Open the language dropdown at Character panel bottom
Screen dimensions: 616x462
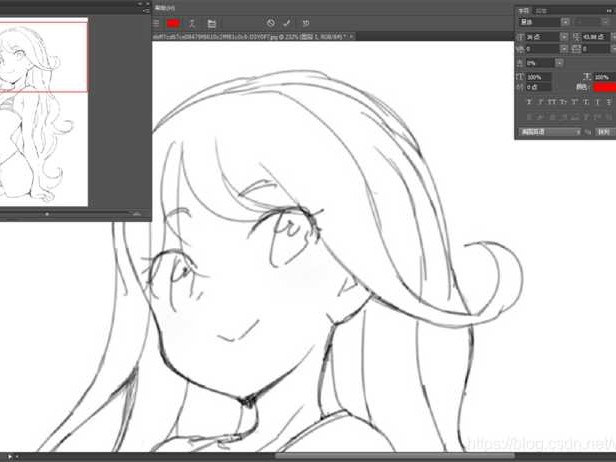[x=549, y=131]
